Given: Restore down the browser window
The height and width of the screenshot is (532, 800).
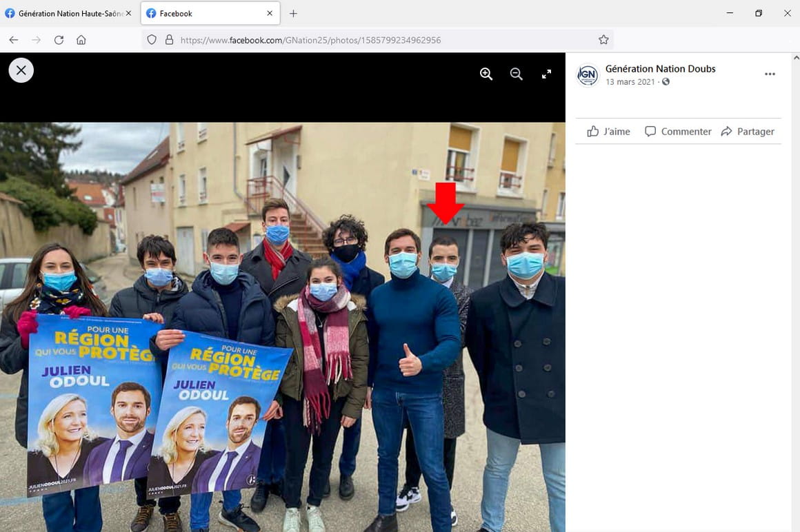Looking at the screenshot, I should [759, 13].
